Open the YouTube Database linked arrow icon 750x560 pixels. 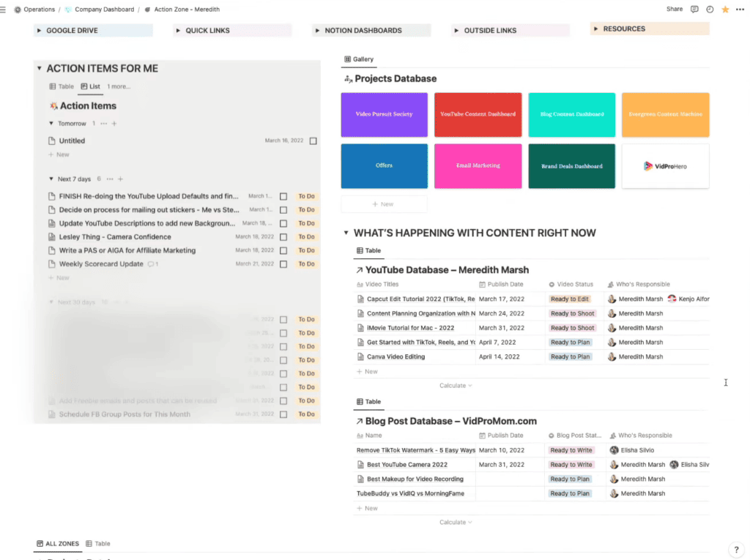click(359, 270)
